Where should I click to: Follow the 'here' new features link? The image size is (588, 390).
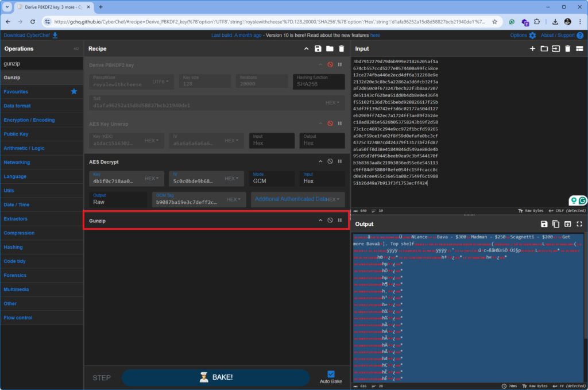click(375, 35)
